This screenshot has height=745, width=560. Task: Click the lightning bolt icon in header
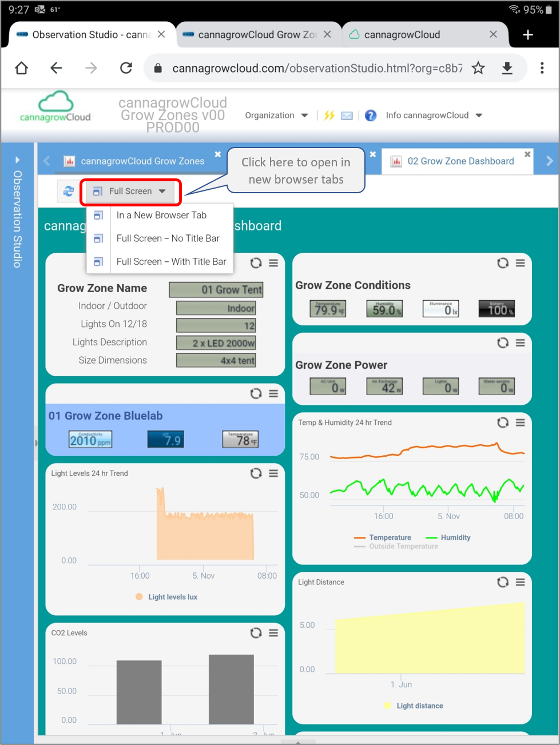(329, 115)
